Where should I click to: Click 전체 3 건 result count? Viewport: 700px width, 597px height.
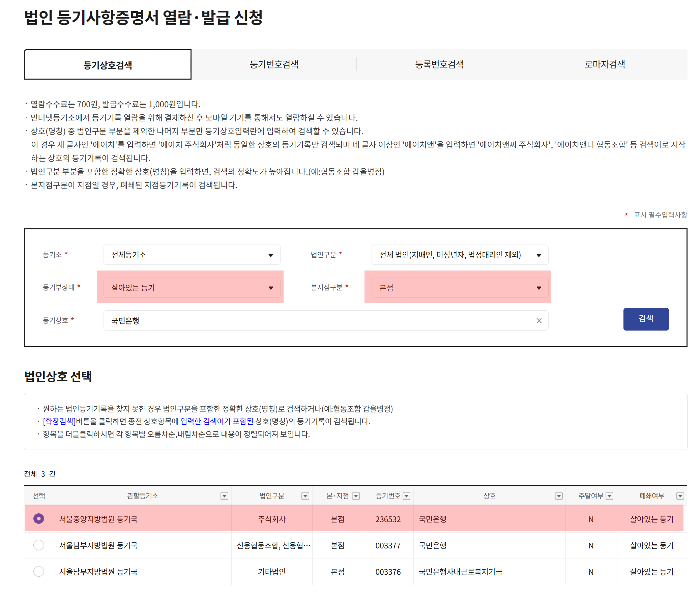coord(39,474)
